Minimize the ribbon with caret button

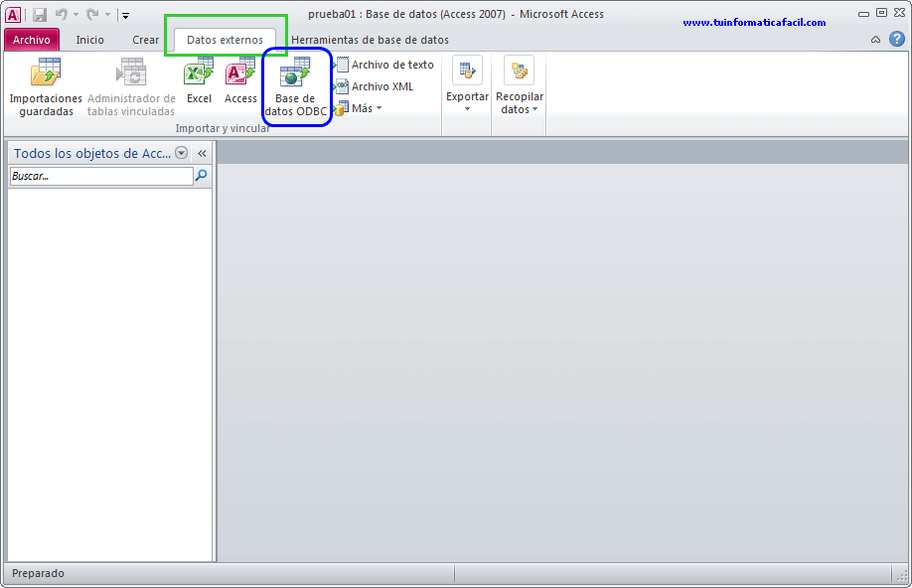[x=875, y=40]
